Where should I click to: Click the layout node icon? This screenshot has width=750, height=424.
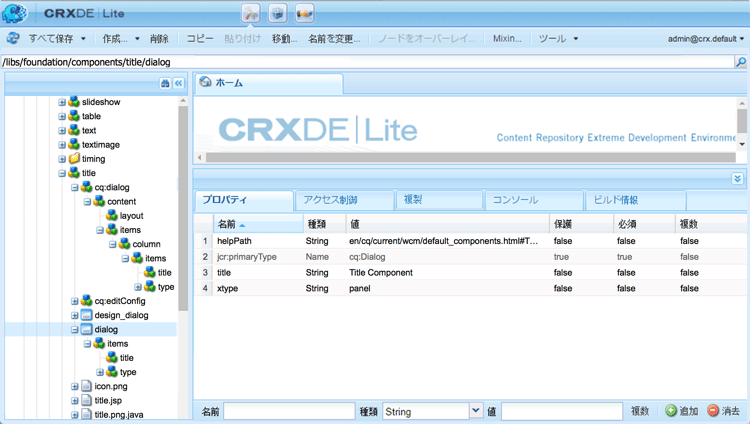[x=112, y=215]
